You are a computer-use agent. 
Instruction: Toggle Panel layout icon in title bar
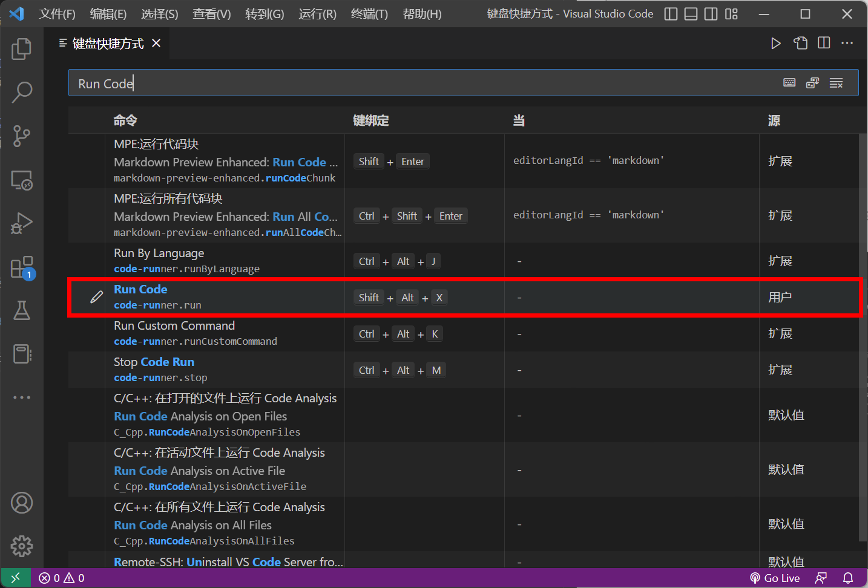tap(691, 14)
